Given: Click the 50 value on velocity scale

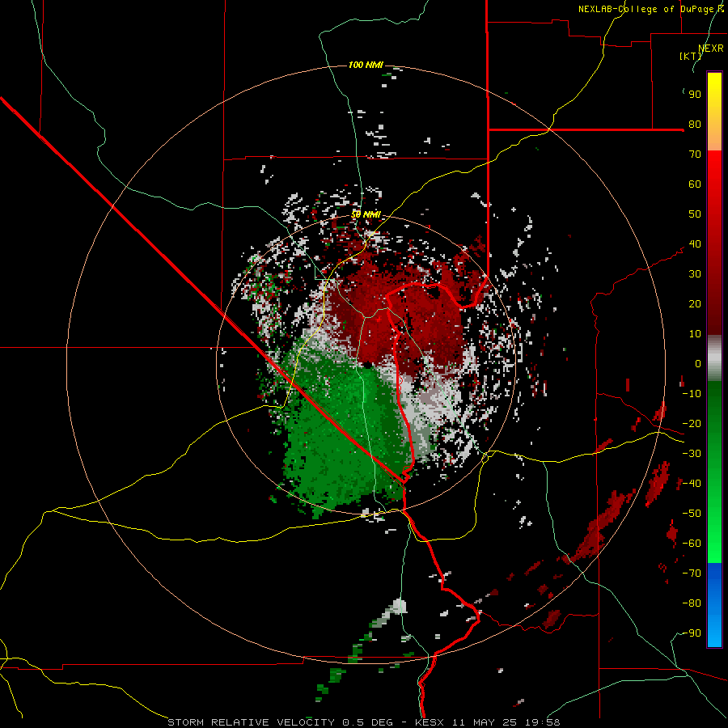Looking at the screenshot, I should tap(695, 214).
